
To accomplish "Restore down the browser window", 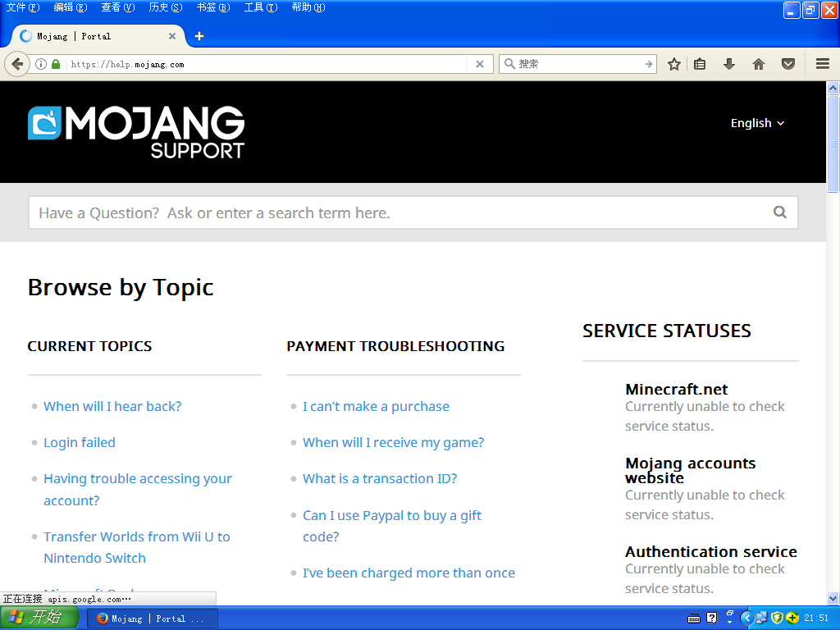I will click(x=810, y=10).
